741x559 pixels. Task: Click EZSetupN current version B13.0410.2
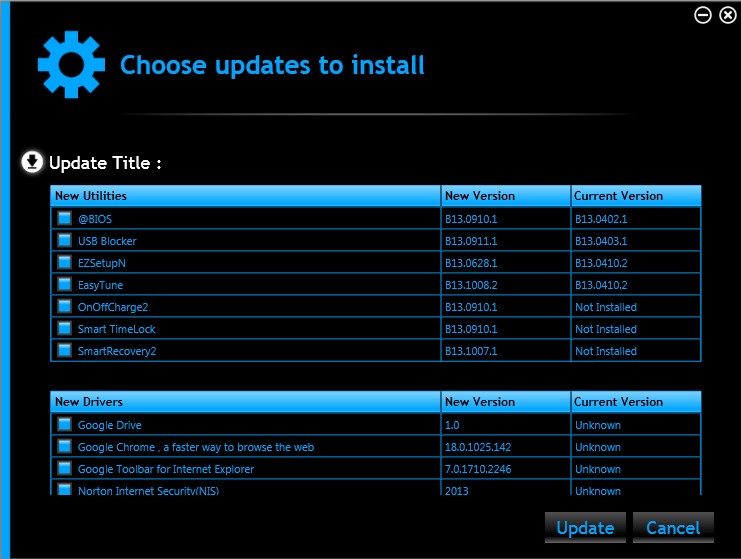pyautogui.click(x=601, y=263)
